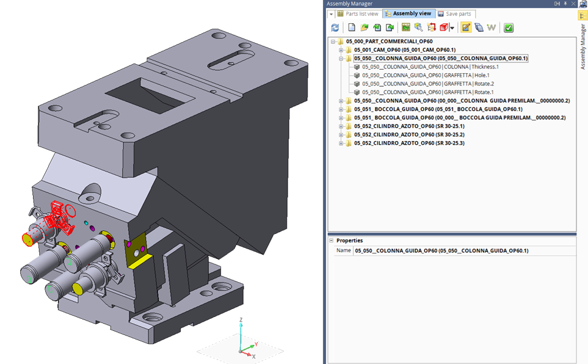The height and width of the screenshot is (364, 588).
Task: Click the green checkmark apply icon
Action: (x=509, y=27)
